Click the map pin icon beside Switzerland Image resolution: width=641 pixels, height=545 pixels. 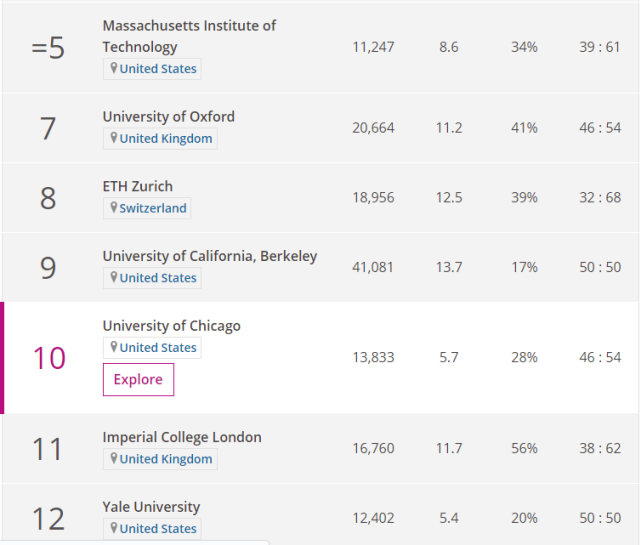pos(114,208)
